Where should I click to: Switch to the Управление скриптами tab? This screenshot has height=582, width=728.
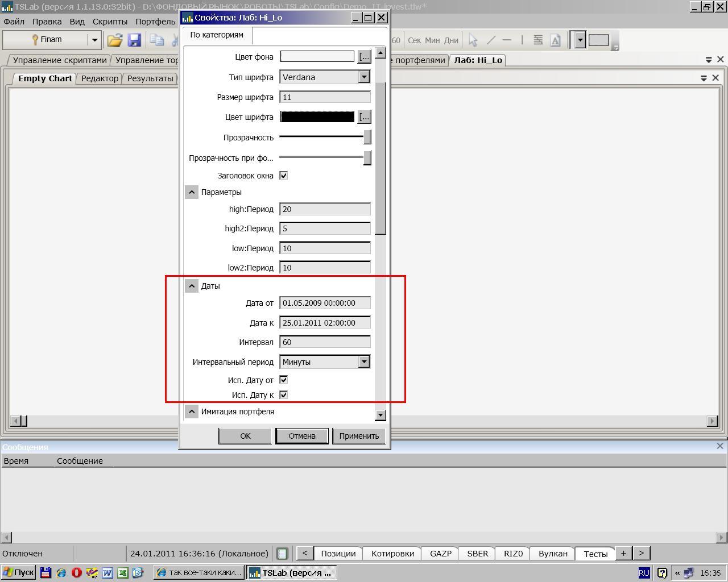pos(59,60)
